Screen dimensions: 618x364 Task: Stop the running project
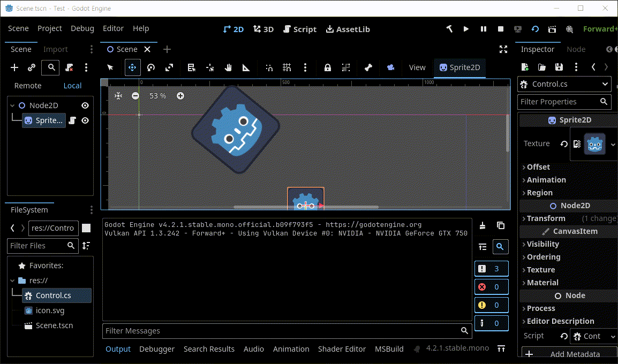click(x=501, y=29)
